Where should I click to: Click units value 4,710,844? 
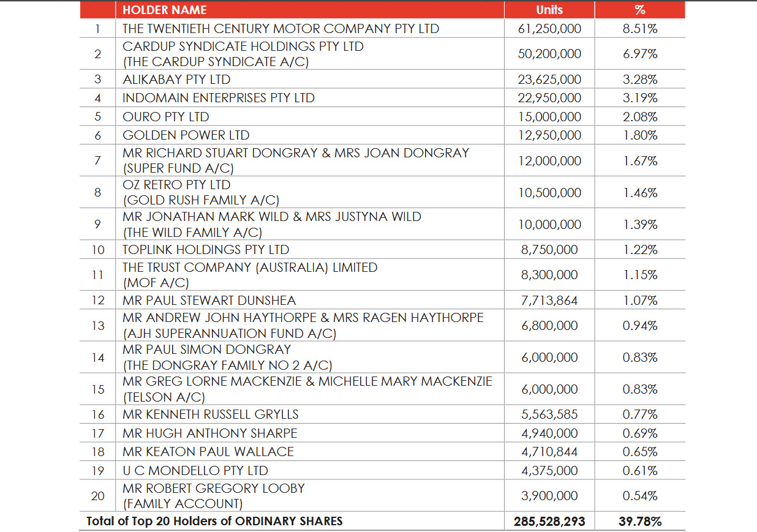tap(549, 452)
